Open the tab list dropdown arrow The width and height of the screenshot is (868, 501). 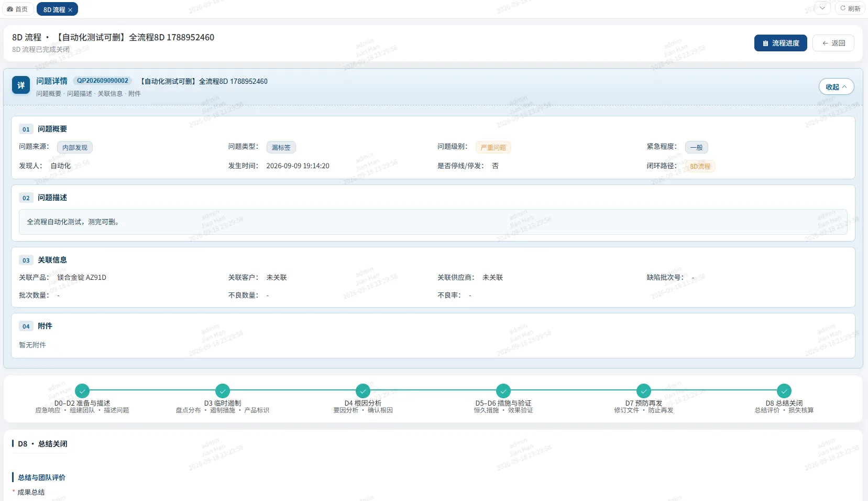point(822,8)
